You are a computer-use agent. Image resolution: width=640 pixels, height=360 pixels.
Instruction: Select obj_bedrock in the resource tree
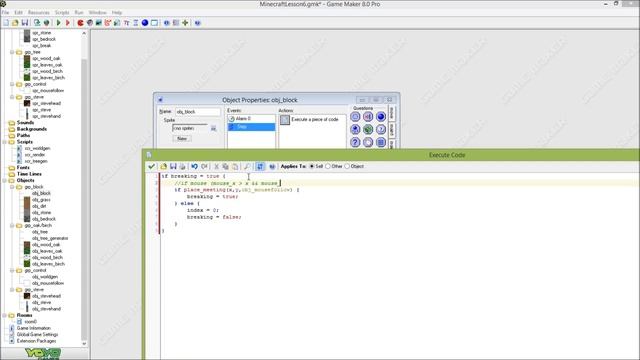click(44, 219)
